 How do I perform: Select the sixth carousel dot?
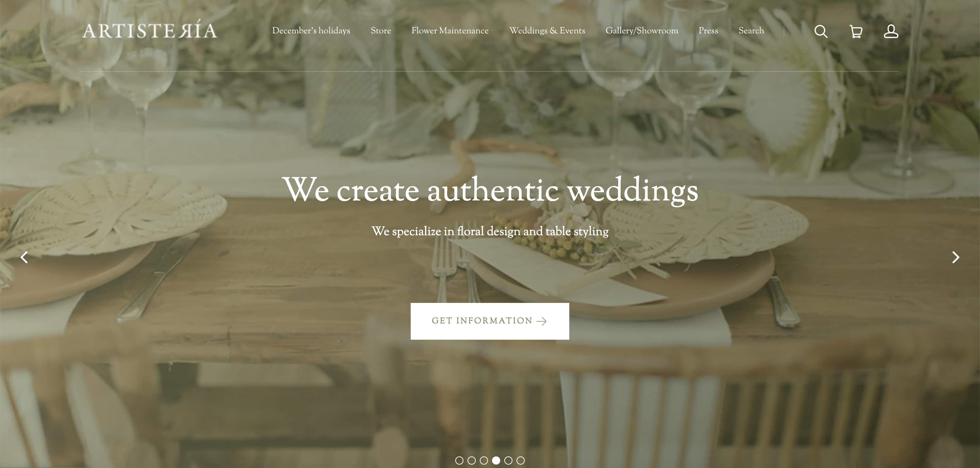(520, 461)
